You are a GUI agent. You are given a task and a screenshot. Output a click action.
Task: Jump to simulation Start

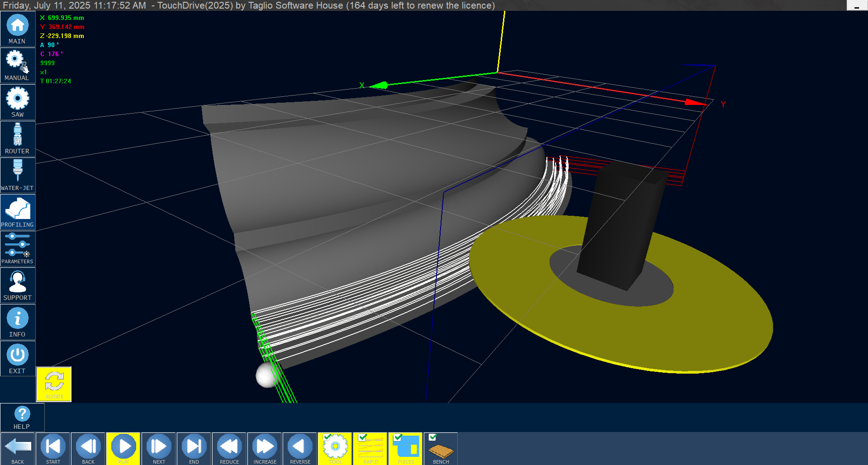click(53, 448)
